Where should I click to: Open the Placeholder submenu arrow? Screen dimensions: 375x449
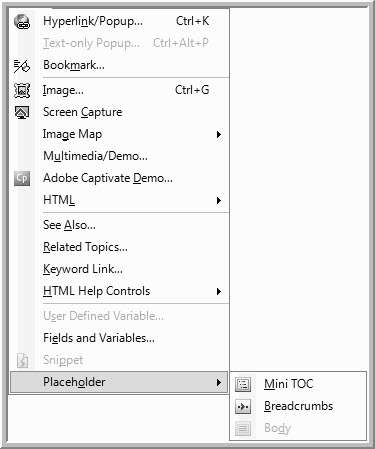pyautogui.click(x=219, y=382)
